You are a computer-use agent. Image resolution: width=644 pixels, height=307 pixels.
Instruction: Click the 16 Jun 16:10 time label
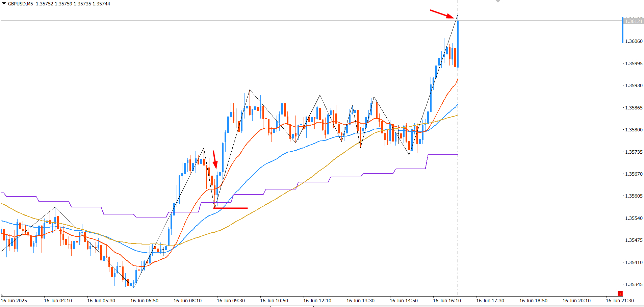(x=447, y=301)
